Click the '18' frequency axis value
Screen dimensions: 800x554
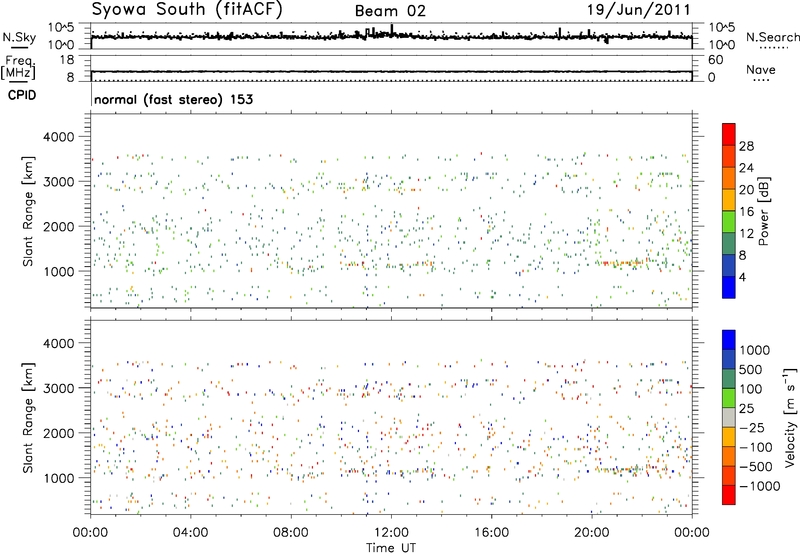tap(66, 60)
